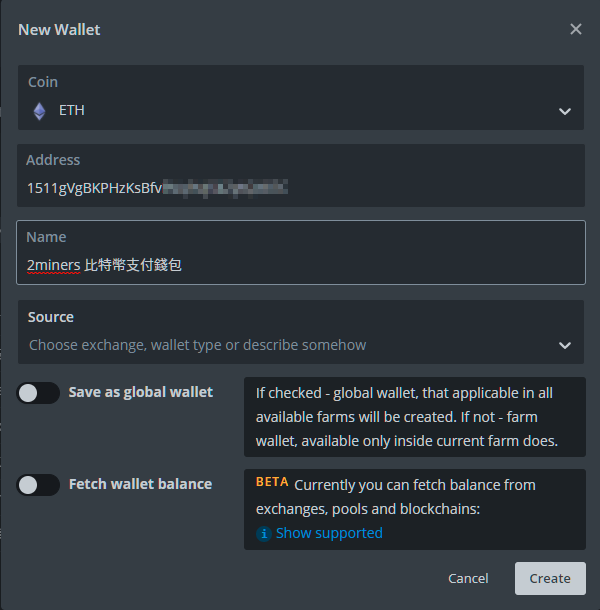Focus the Address input field
The width and height of the screenshot is (600, 610).
[x=300, y=187]
